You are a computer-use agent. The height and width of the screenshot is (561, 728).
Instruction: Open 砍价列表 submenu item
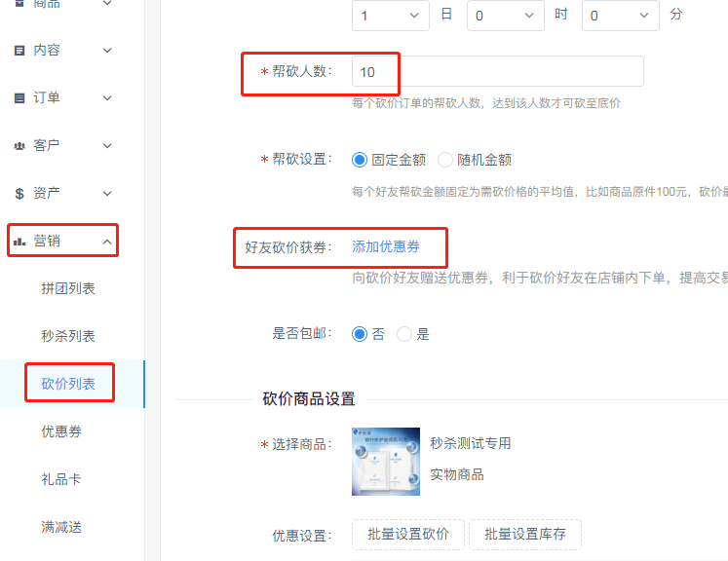(x=68, y=384)
